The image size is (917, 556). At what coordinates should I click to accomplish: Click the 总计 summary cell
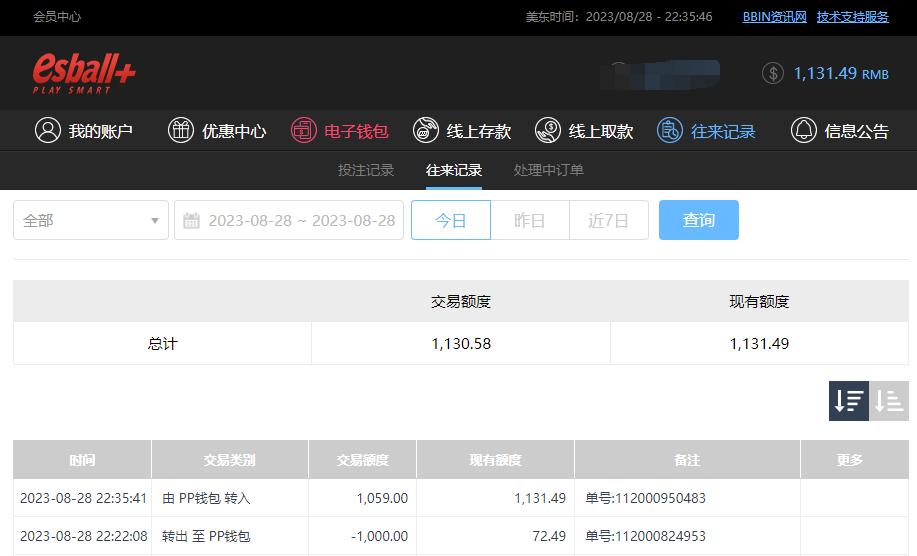[x=163, y=344]
